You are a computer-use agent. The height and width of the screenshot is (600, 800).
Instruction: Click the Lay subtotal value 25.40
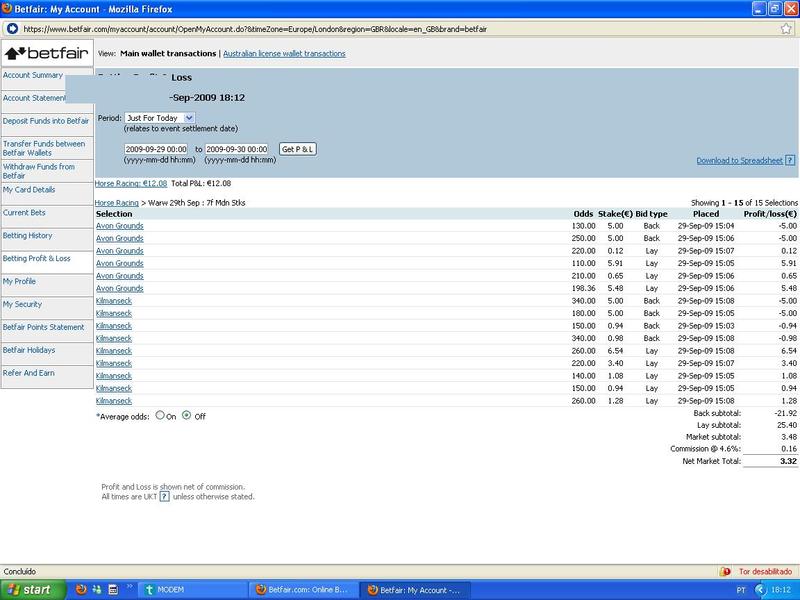[787, 425]
